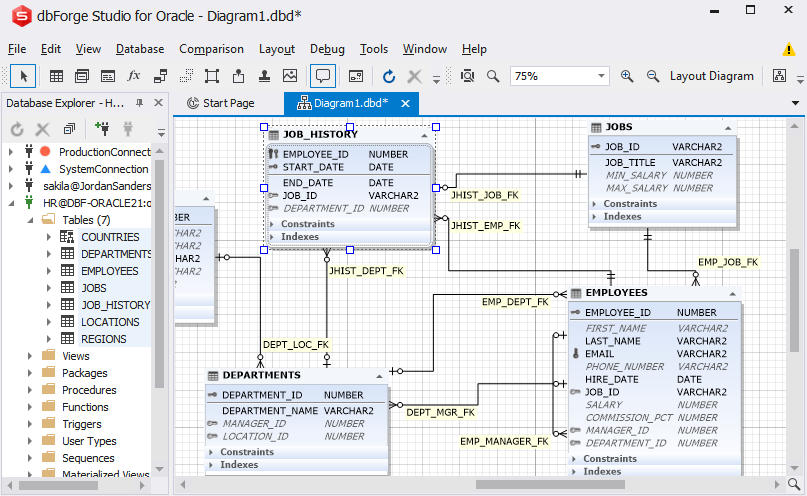807x496 pixels.
Task: Expand the Views folder
Action: coord(30,356)
